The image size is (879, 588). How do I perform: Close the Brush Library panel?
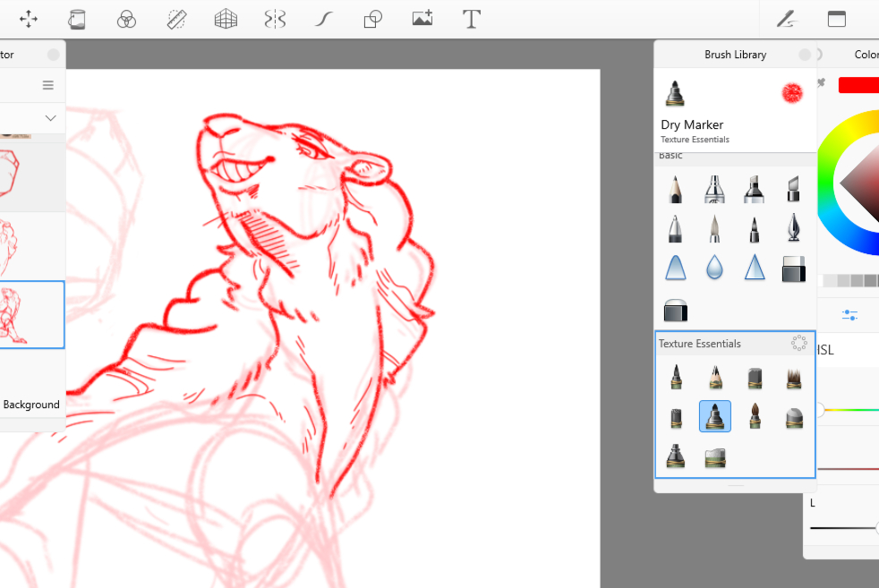click(805, 55)
